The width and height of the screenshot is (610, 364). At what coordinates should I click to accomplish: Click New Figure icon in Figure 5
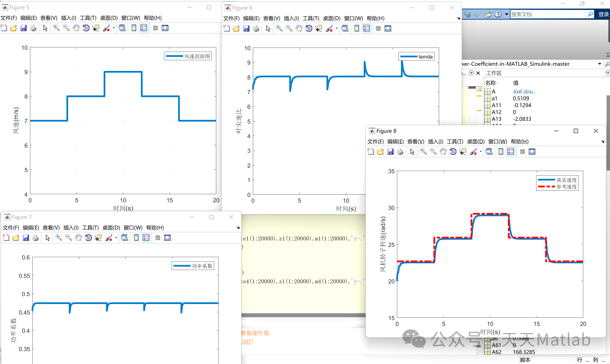4,28
